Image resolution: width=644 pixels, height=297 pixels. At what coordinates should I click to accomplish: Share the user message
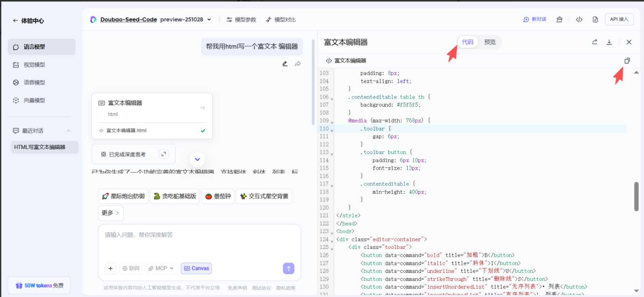(x=298, y=64)
